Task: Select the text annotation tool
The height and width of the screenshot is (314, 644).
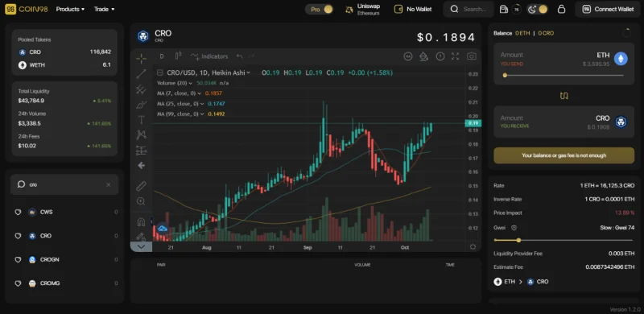Action: point(142,120)
